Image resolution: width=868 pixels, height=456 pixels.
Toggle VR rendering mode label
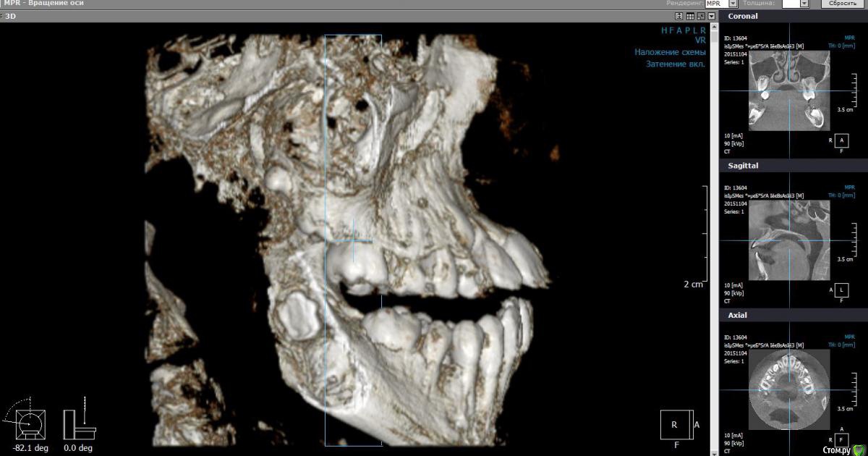pos(699,41)
